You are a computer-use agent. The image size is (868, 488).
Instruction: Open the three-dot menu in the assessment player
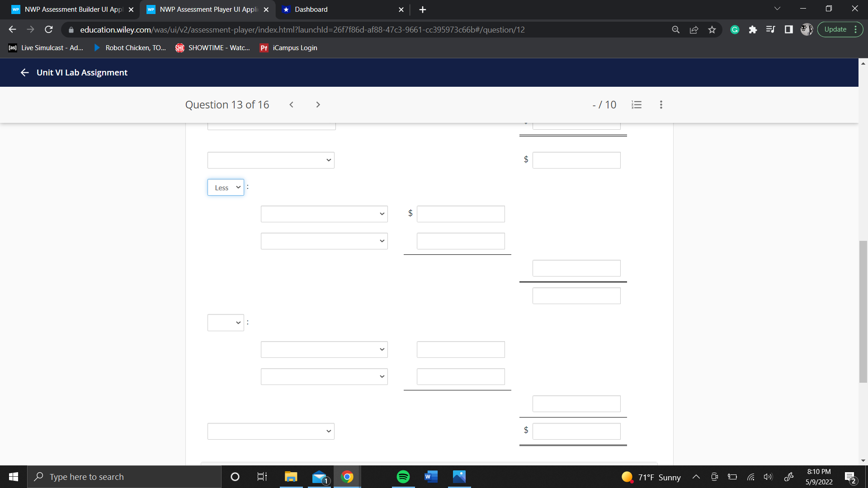pos(660,104)
